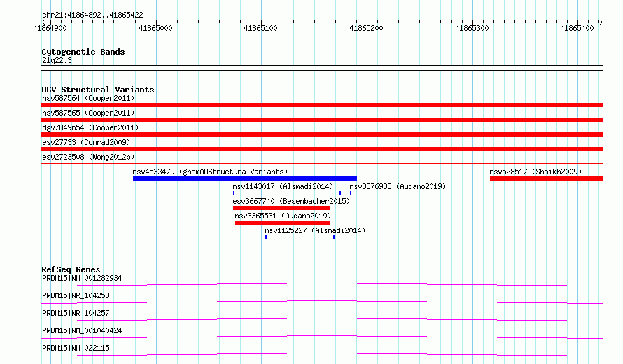Open PRDM15|NM_022115 gene label
Image resolution: width=623 pixels, height=364 pixels.
[x=76, y=348]
